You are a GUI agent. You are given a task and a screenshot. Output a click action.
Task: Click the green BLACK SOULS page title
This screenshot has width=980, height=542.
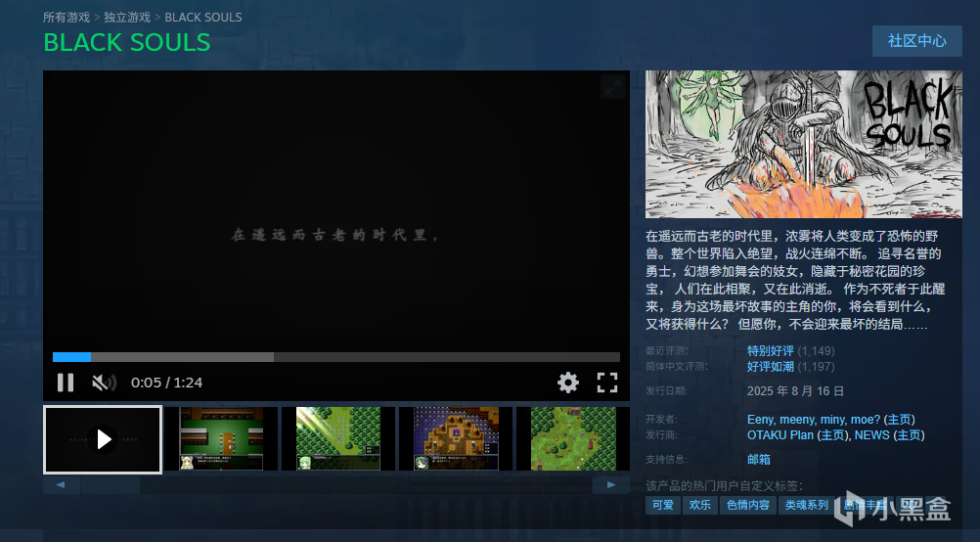[127, 42]
